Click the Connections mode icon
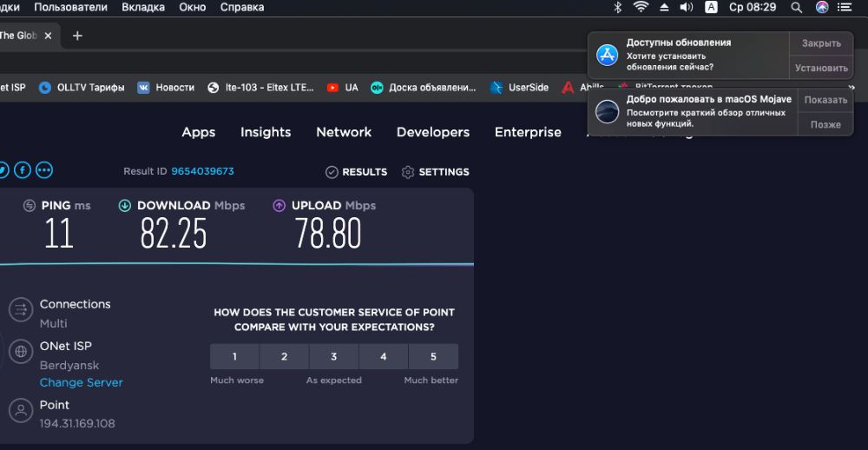This screenshot has width=868, height=450. coord(21,309)
